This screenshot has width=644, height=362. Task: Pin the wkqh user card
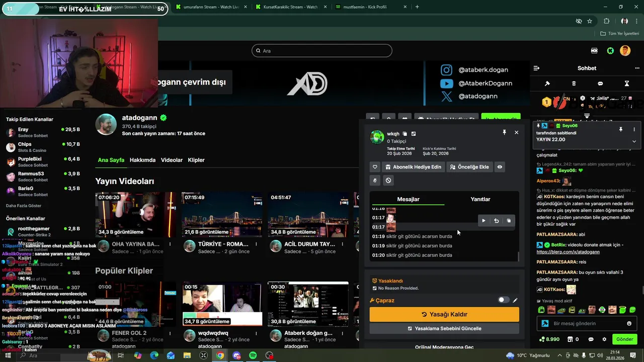click(x=504, y=132)
